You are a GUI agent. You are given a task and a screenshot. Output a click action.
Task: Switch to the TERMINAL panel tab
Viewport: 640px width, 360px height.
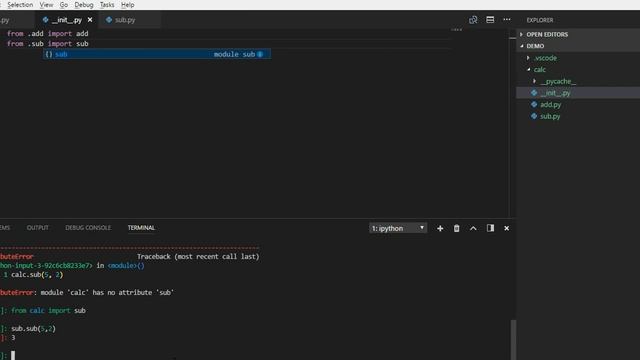141,228
